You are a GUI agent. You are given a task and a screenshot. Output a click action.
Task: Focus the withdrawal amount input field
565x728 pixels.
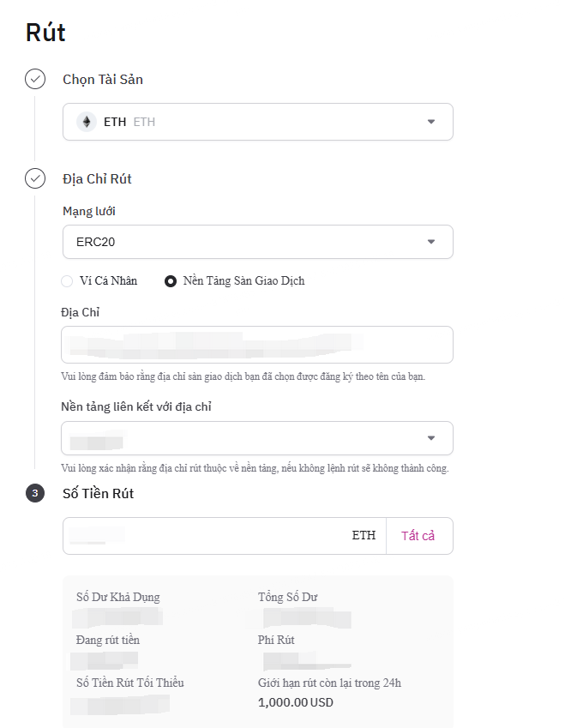206,536
